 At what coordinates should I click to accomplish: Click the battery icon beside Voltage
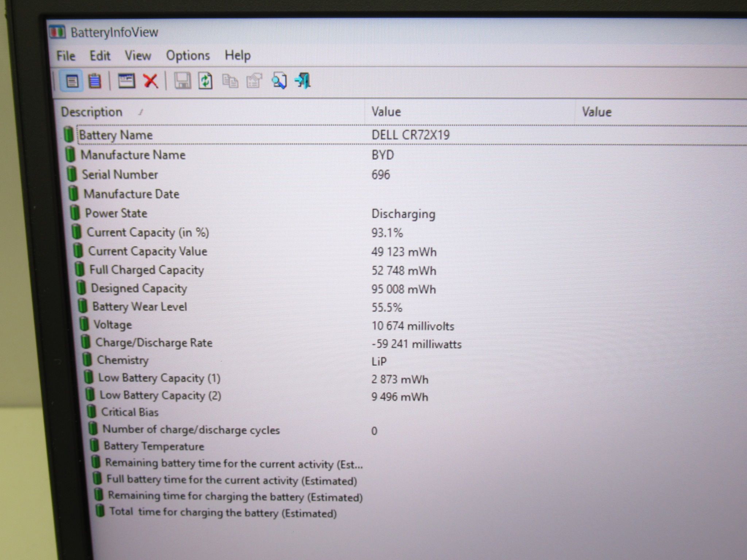click(x=84, y=323)
